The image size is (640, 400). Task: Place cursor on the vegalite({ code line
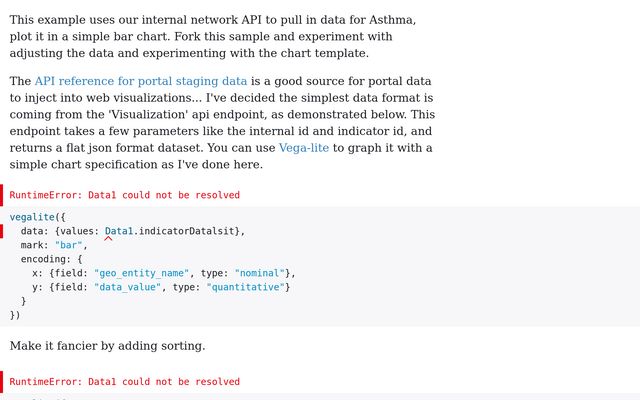pyautogui.click(x=38, y=216)
